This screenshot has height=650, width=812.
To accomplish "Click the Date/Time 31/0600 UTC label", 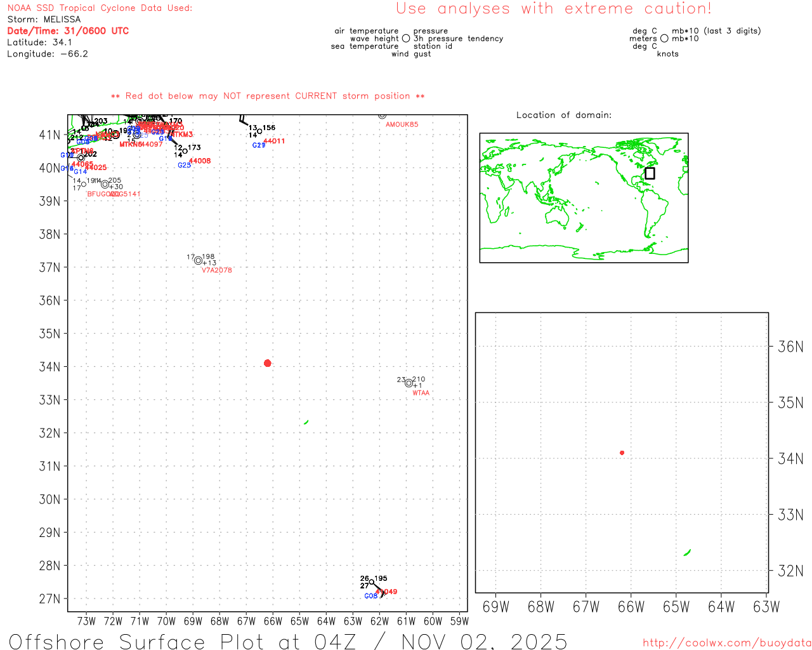I will [x=68, y=31].
